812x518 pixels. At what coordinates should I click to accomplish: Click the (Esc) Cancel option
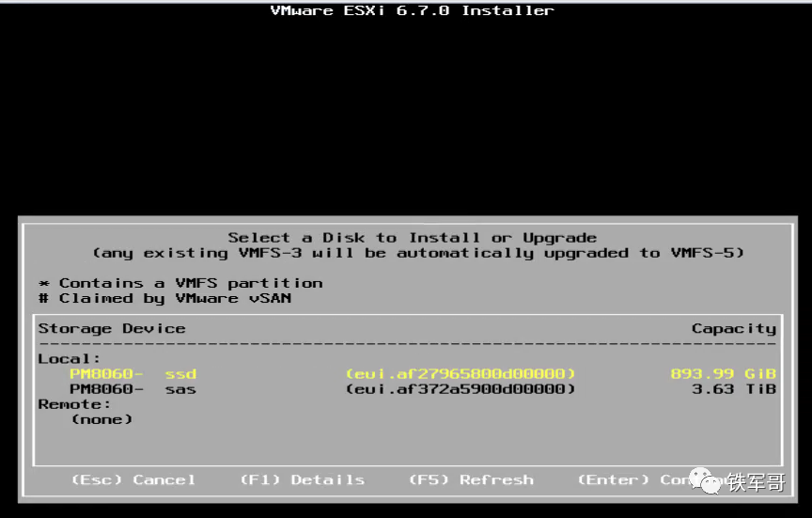133,479
